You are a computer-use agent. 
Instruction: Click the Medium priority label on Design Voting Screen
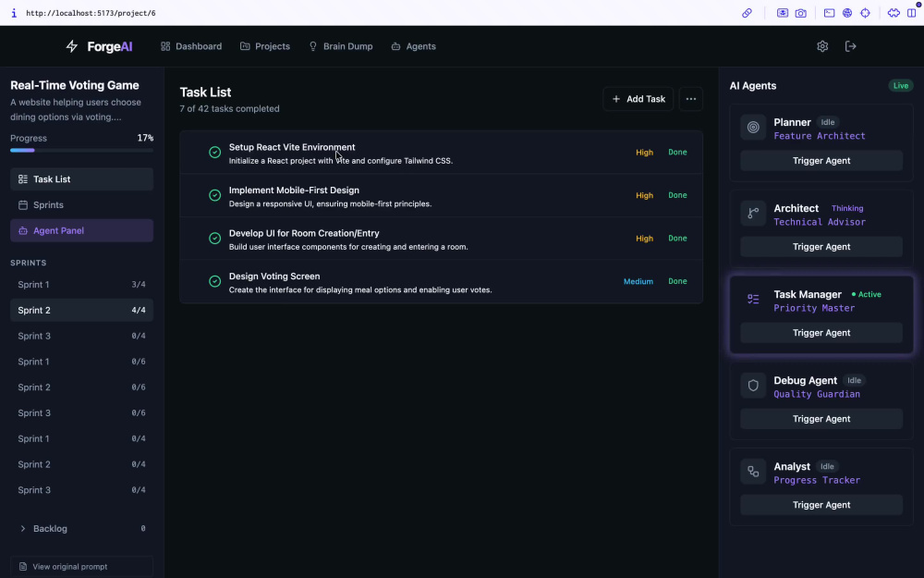click(x=638, y=281)
